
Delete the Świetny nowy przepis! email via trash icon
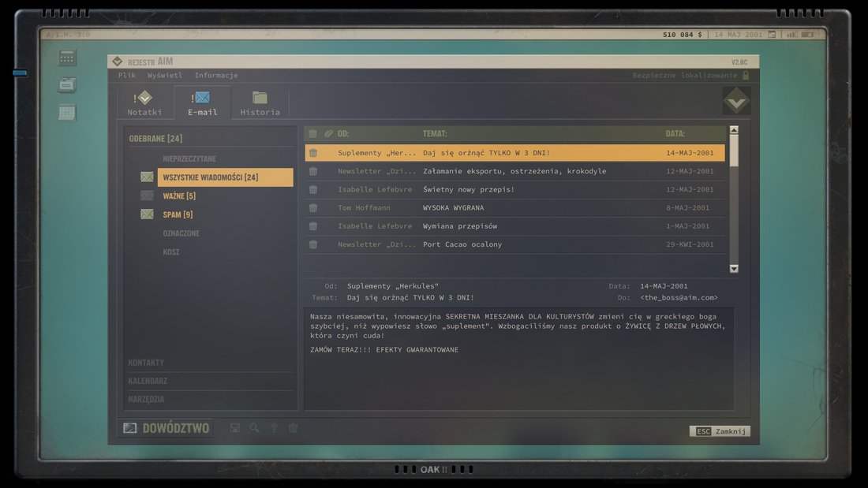pyautogui.click(x=312, y=190)
